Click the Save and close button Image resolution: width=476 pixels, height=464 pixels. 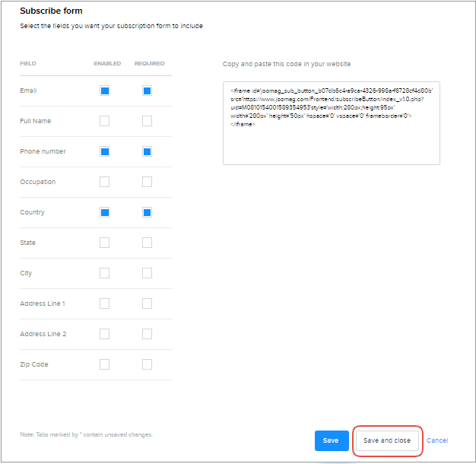tap(387, 440)
